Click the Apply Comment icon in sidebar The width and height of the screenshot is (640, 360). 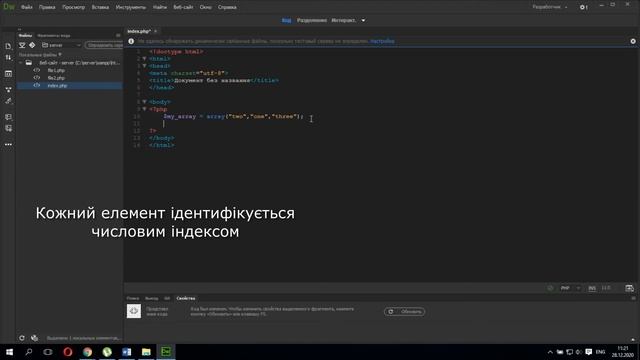pos(8,117)
